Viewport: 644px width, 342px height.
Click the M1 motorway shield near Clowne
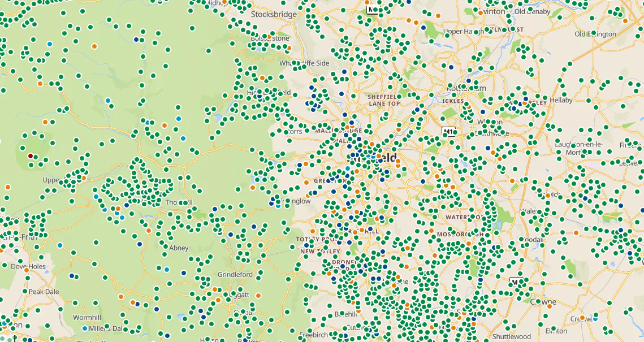pos(516,282)
